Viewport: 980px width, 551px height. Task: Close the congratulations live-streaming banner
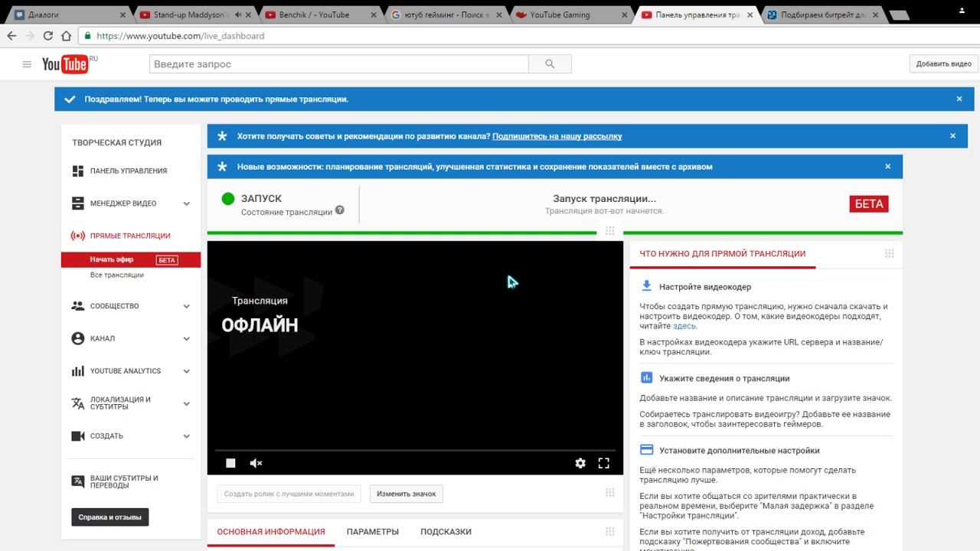tap(959, 99)
